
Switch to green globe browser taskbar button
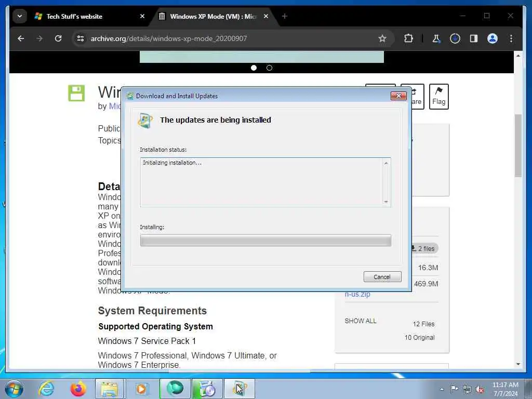[x=175, y=389]
